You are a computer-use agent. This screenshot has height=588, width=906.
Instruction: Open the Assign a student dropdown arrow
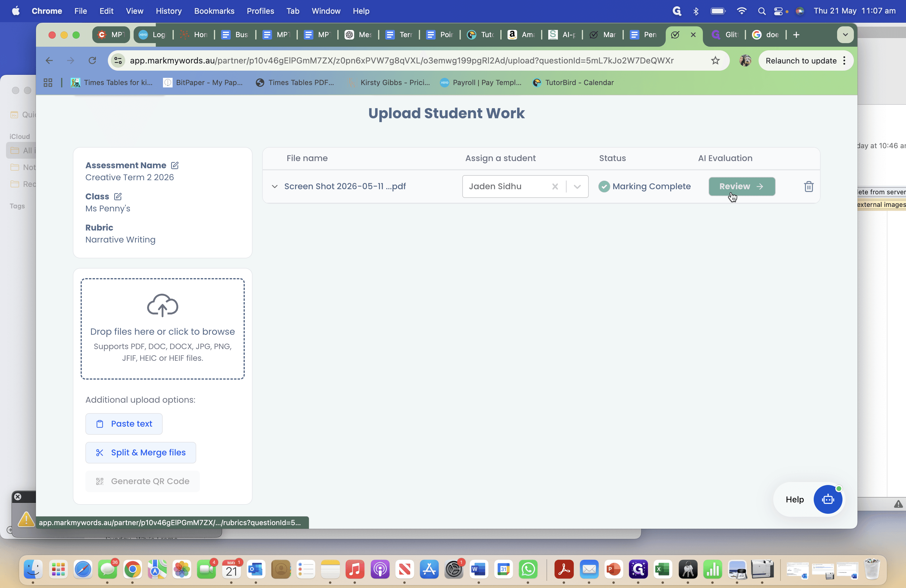tap(577, 186)
